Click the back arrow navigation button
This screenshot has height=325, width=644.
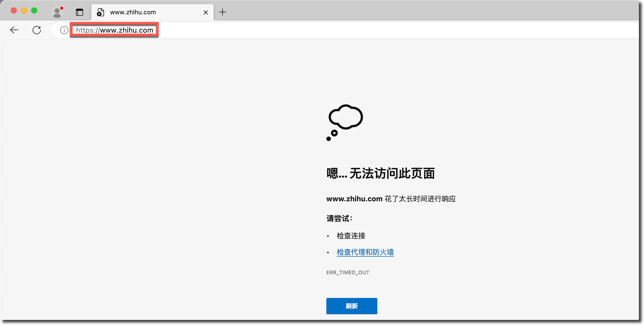coord(14,30)
